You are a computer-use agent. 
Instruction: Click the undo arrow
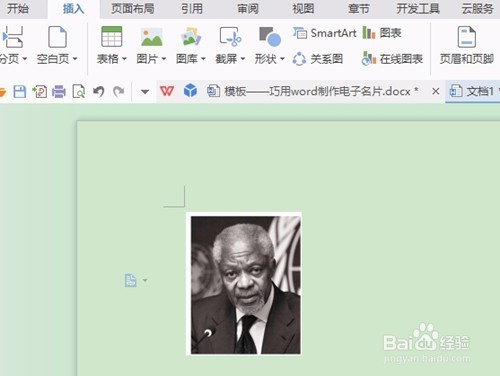pos(99,91)
